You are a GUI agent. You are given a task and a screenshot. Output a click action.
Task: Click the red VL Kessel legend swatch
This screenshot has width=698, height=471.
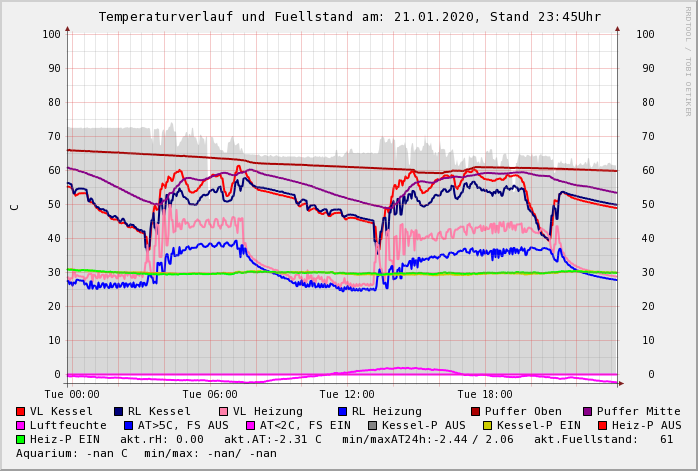(21, 411)
